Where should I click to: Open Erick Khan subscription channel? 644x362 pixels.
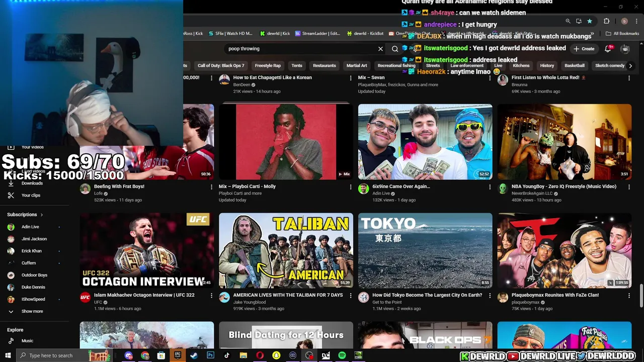coord(31,251)
